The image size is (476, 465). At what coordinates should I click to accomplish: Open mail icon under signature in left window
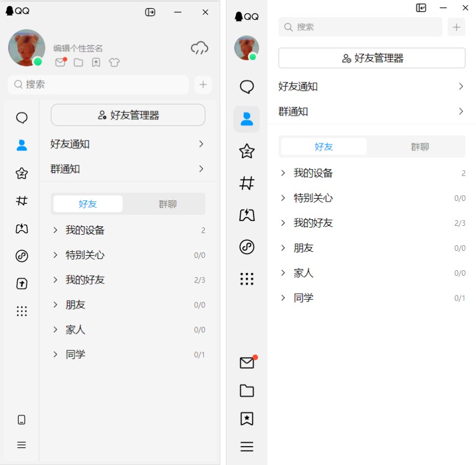61,62
